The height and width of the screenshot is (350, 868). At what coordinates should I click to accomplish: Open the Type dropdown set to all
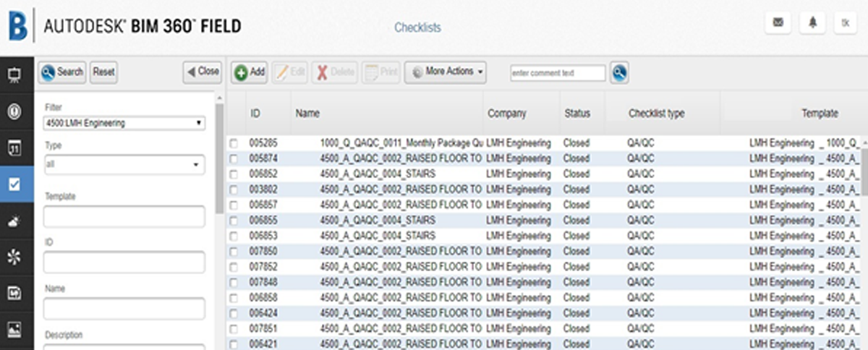pyautogui.click(x=124, y=165)
